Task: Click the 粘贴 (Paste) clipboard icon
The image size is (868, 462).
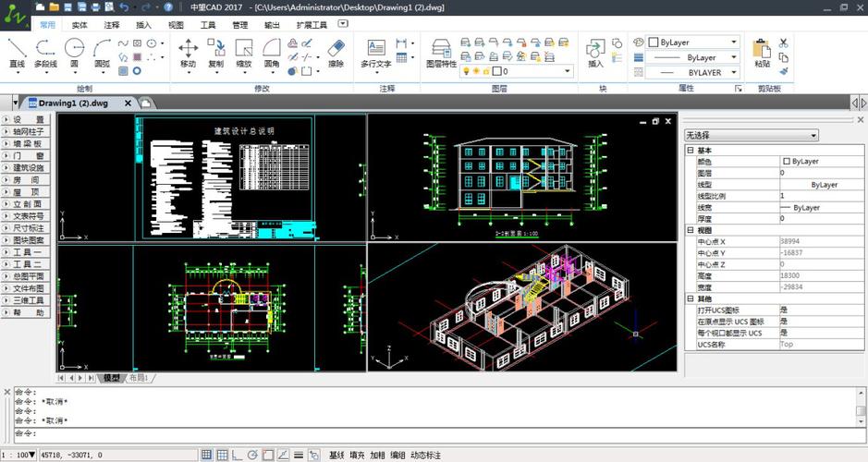Action: click(762, 53)
